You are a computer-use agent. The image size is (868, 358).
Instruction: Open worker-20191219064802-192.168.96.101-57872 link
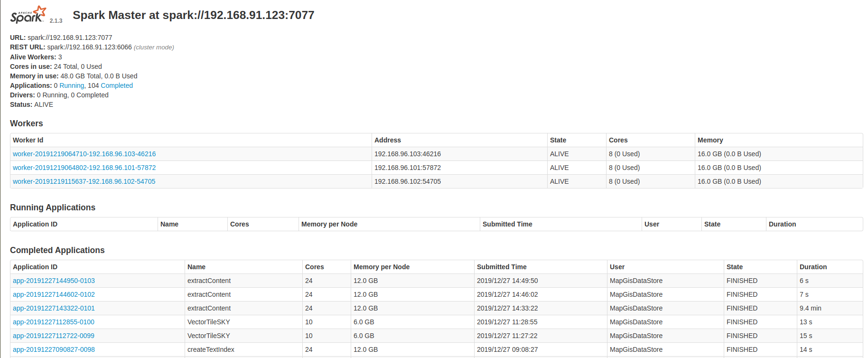[x=84, y=168]
